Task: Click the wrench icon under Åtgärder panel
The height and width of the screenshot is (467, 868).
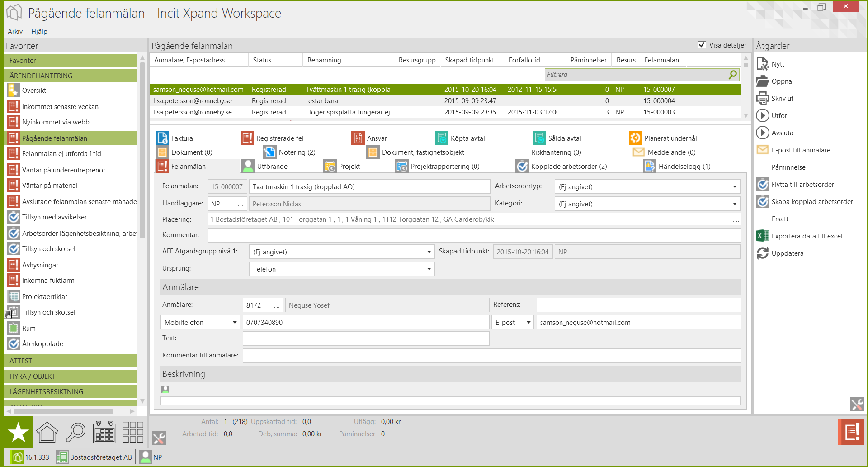Action: (857, 404)
